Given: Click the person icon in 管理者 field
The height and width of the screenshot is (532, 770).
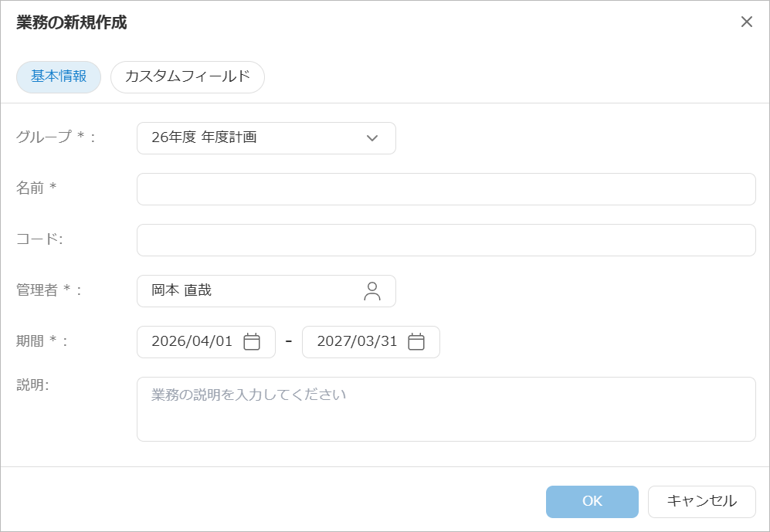Looking at the screenshot, I should pos(372,291).
